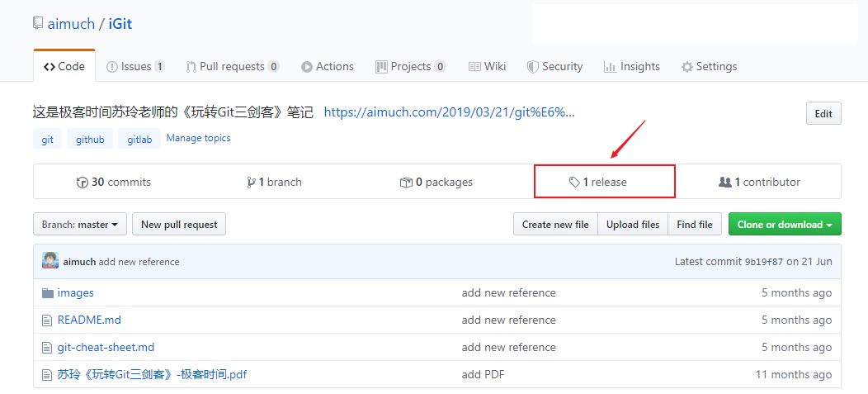
Task: Select the gitlab topic tag
Action: pos(139,139)
